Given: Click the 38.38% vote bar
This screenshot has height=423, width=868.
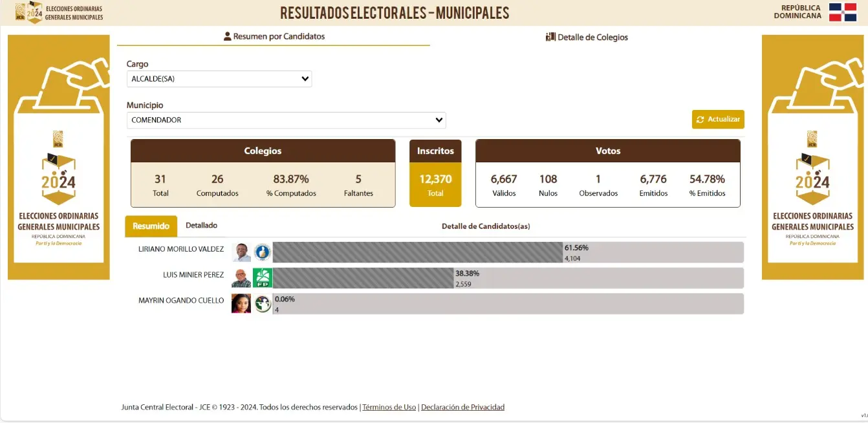Looking at the screenshot, I should point(363,278).
